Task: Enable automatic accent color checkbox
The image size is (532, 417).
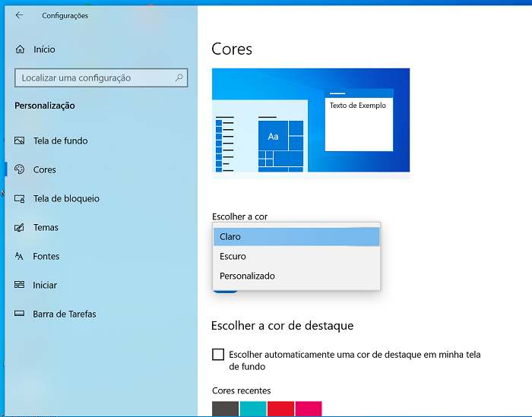Action: (x=218, y=354)
